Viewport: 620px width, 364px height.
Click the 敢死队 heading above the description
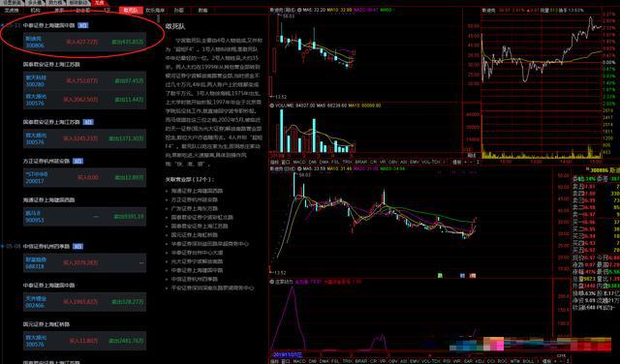[x=175, y=27]
